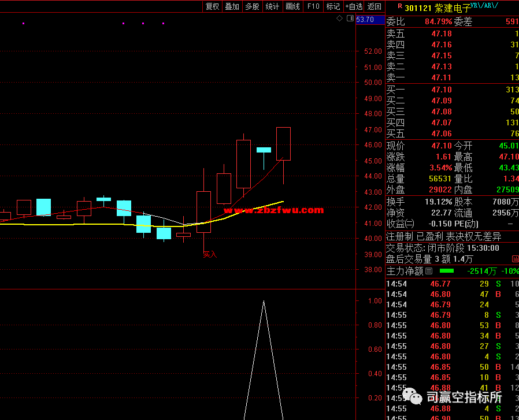The height and width of the screenshot is (420, 519).
Task: Click the 外盘 29022 value
Action: [440, 189]
